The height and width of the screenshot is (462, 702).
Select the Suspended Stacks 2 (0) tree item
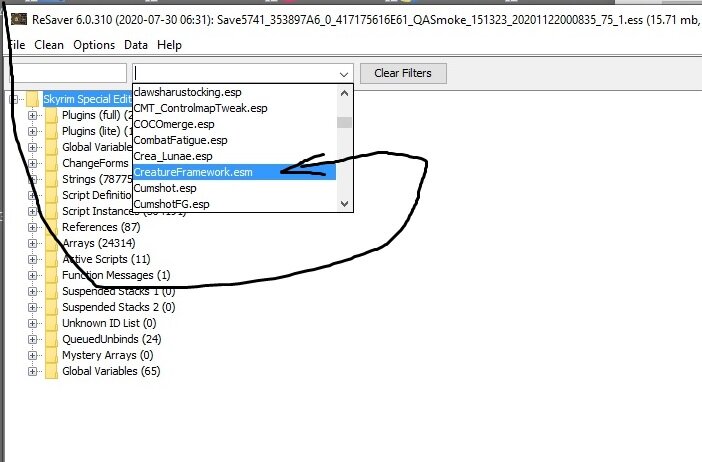click(x=119, y=308)
